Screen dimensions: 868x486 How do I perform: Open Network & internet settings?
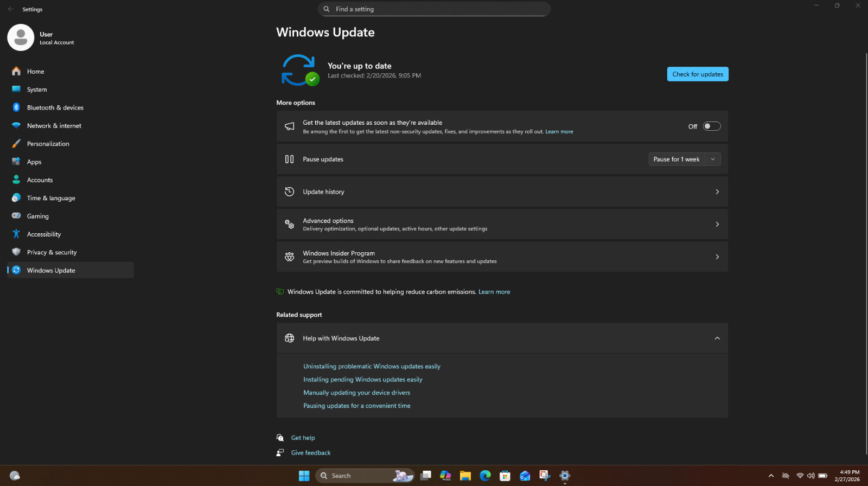(x=71, y=125)
